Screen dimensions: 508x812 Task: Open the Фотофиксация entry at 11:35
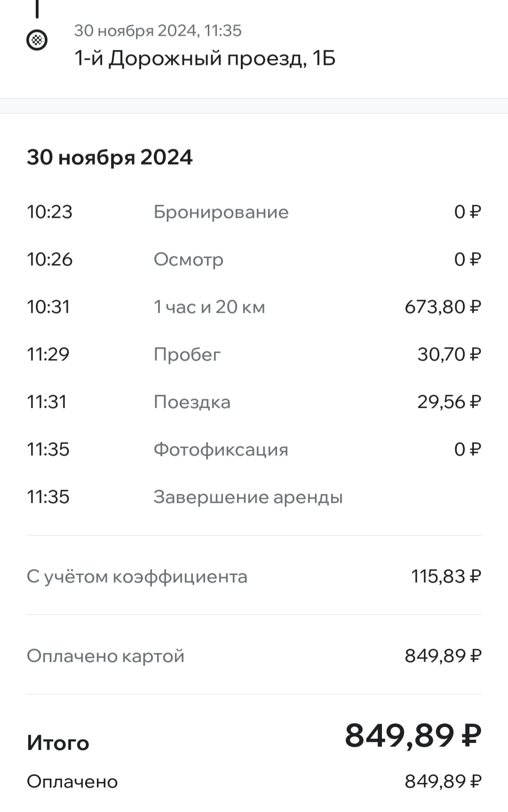(x=254, y=449)
